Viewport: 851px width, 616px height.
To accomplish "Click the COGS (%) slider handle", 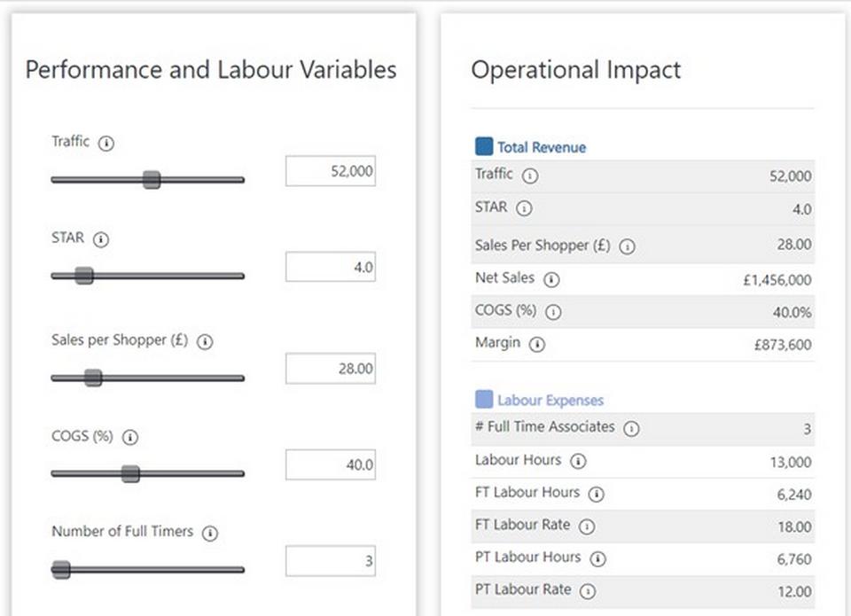I will coord(130,473).
